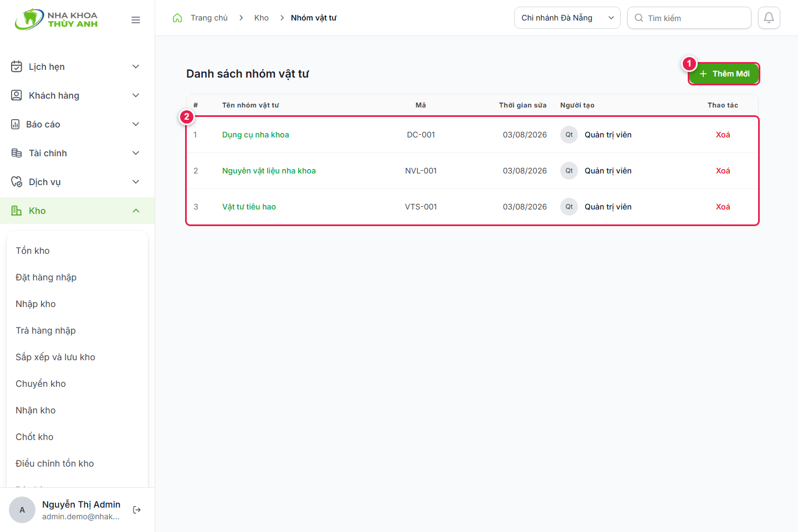Expand the Tài chính menu chevron

tap(136, 153)
